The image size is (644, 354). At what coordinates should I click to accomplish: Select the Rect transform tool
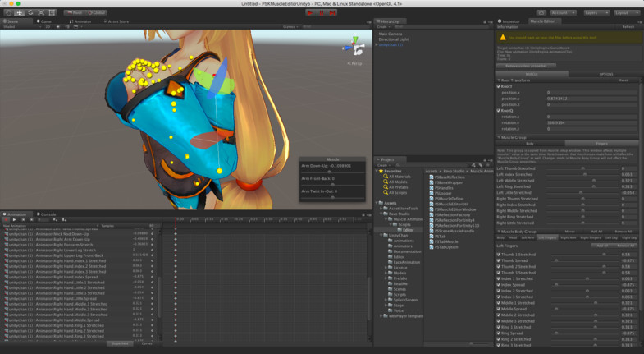pyautogui.click(x=53, y=13)
